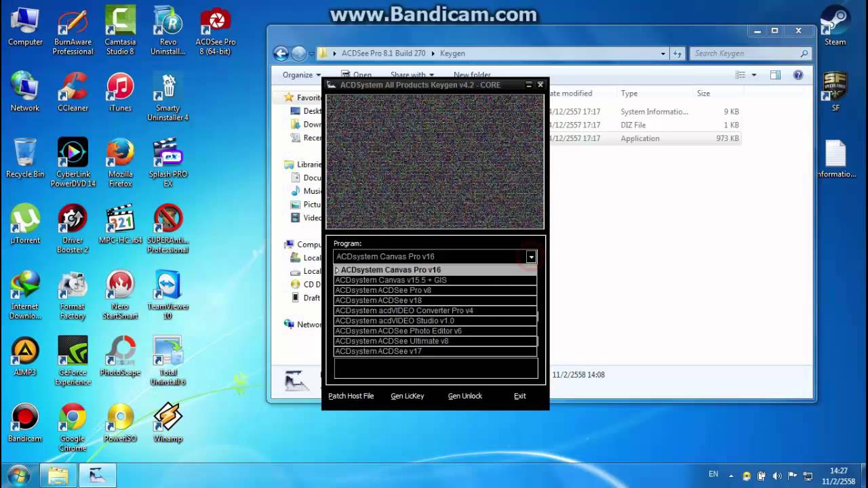868x488 pixels.
Task: Sort files by the Size column
Action: (703, 94)
